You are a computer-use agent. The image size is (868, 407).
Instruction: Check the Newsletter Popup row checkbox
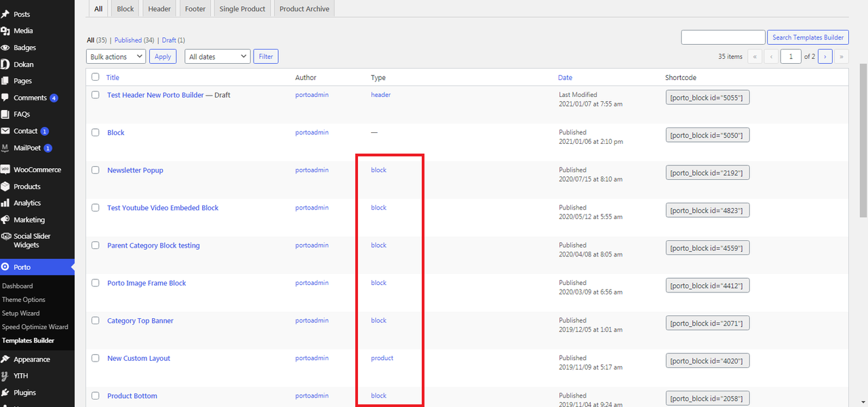click(x=96, y=170)
